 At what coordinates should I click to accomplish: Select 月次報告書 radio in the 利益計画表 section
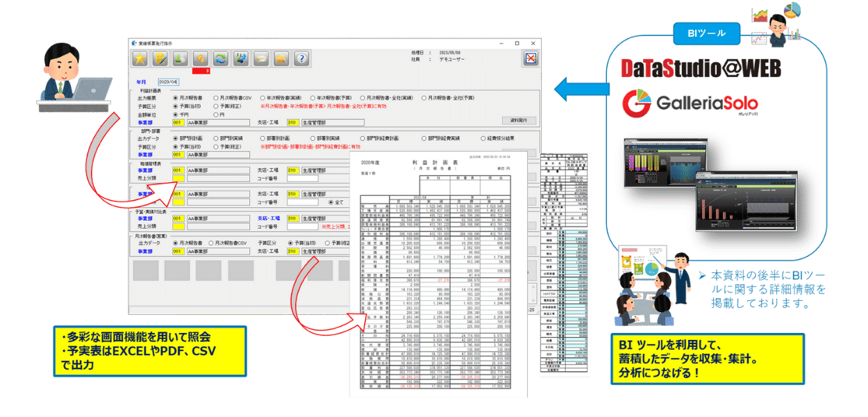click(x=175, y=98)
